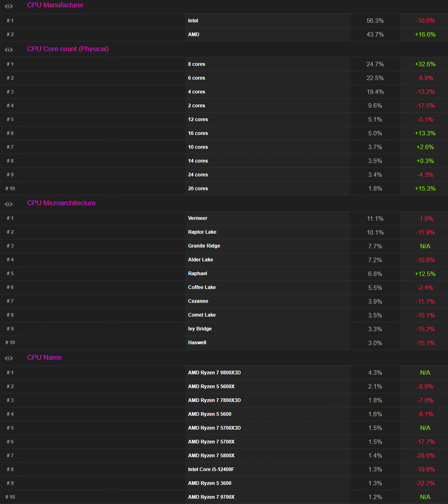Toggle eye icon beside CPU Microarchitecture

[9, 204]
